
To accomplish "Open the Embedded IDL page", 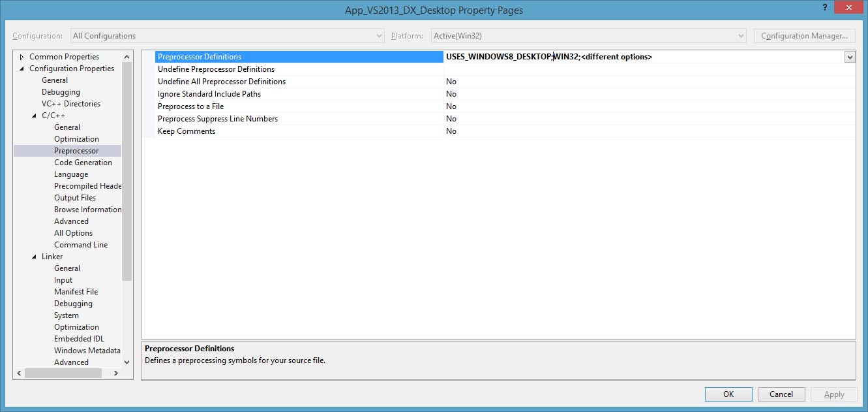I will tap(79, 339).
